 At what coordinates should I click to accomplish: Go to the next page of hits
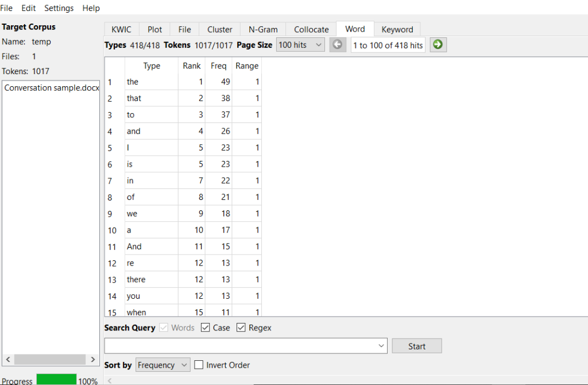439,45
